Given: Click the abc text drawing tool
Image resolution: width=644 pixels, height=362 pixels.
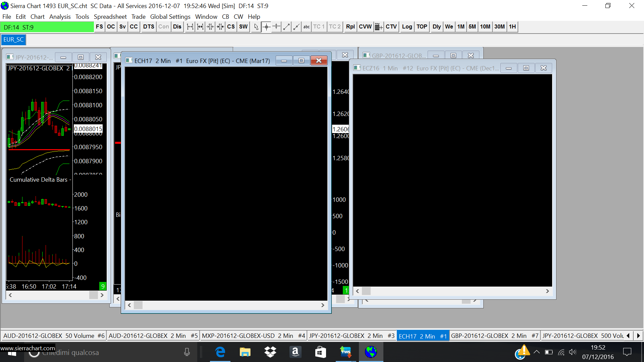Looking at the screenshot, I should click(306, 27).
